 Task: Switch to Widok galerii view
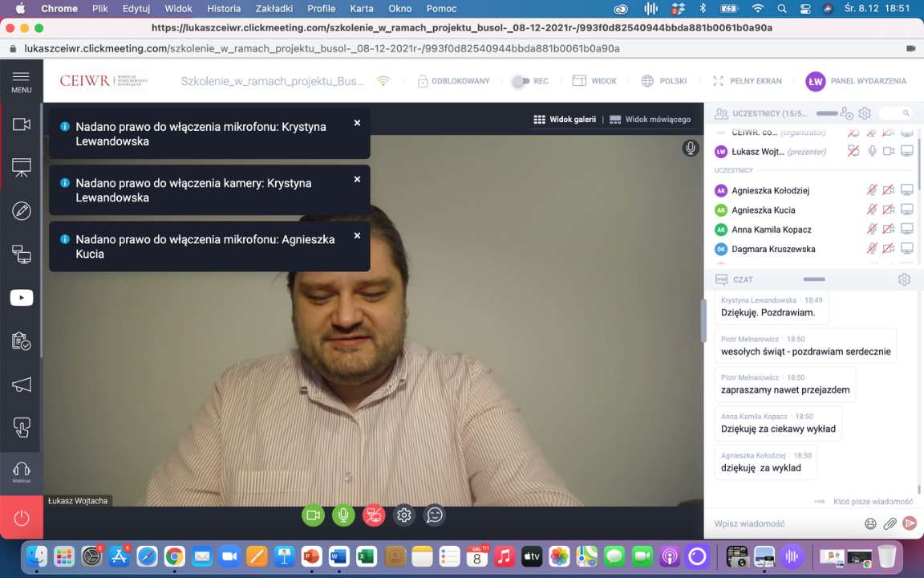[x=565, y=120]
